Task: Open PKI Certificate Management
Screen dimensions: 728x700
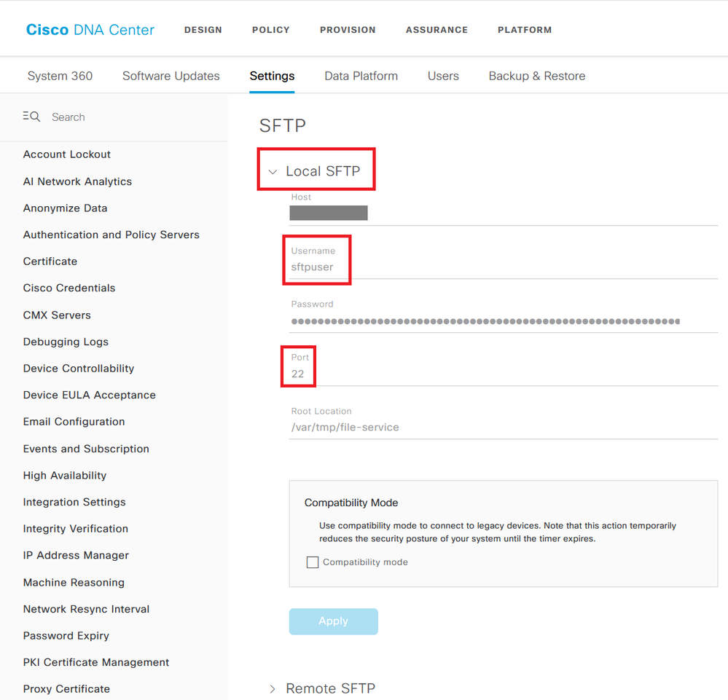Action: [96, 662]
